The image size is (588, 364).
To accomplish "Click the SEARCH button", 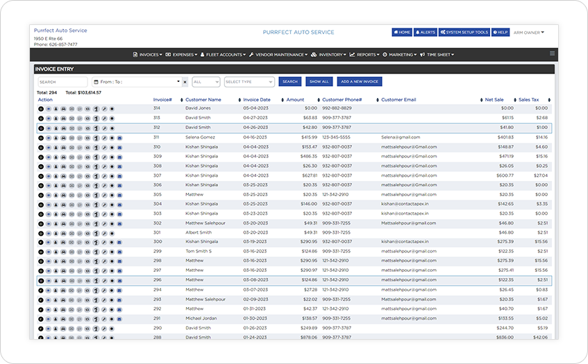I will pyautogui.click(x=290, y=82).
